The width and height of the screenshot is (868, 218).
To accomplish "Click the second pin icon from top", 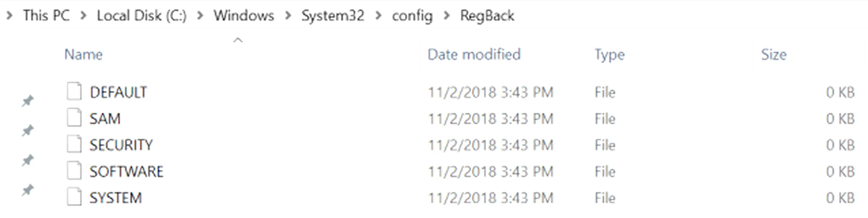I will (x=28, y=130).
